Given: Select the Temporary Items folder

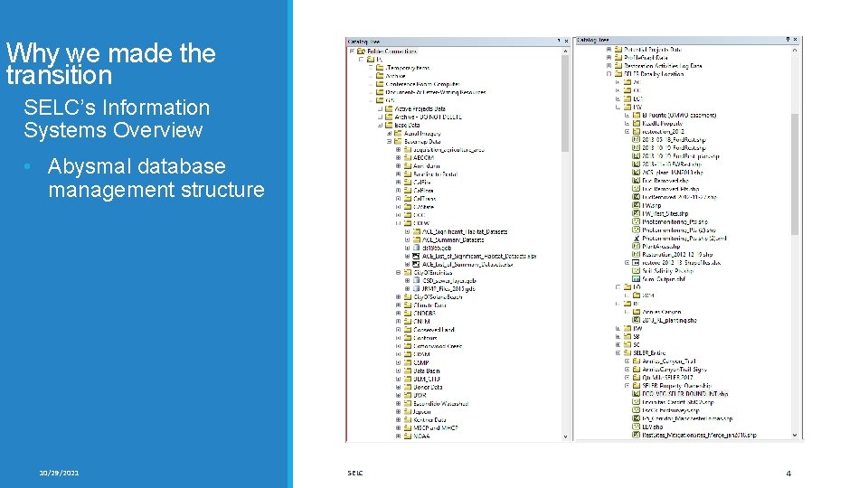Looking at the screenshot, I should coord(408,68).
